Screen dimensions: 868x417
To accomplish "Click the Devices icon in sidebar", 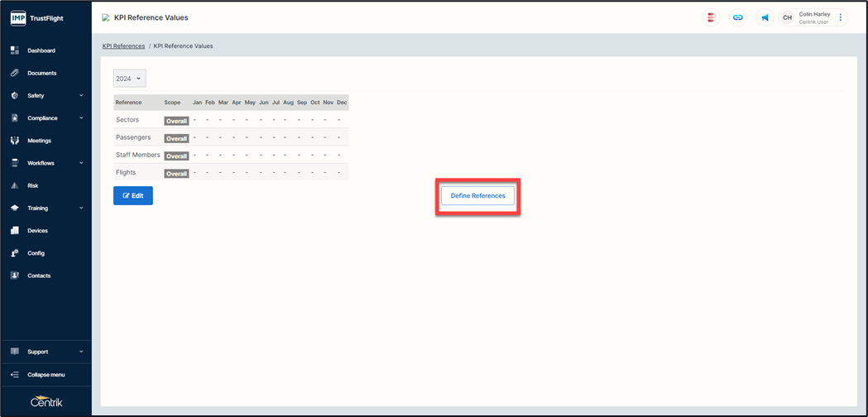I will 16,230.
